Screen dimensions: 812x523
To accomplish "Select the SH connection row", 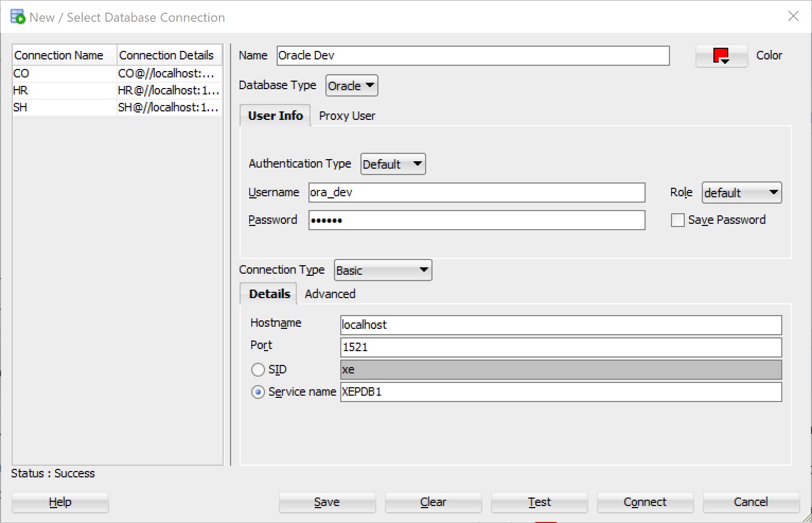I will [x=117, y=107].
